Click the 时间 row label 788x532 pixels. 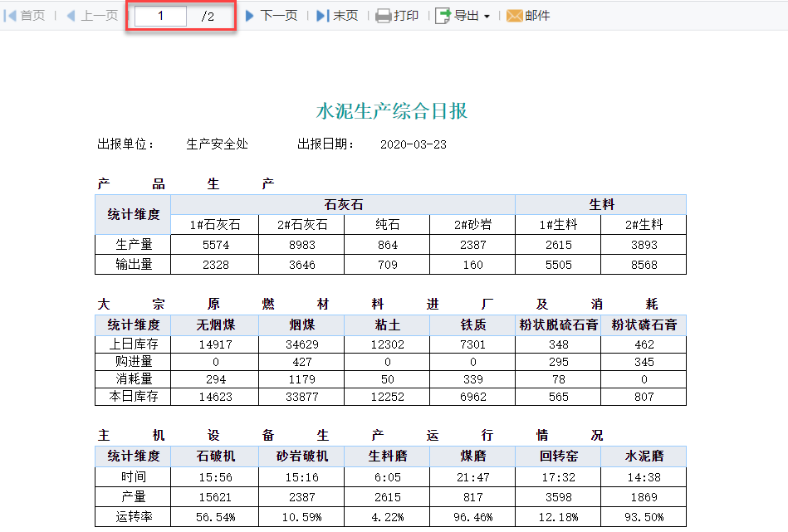click(x=133, y=476)
